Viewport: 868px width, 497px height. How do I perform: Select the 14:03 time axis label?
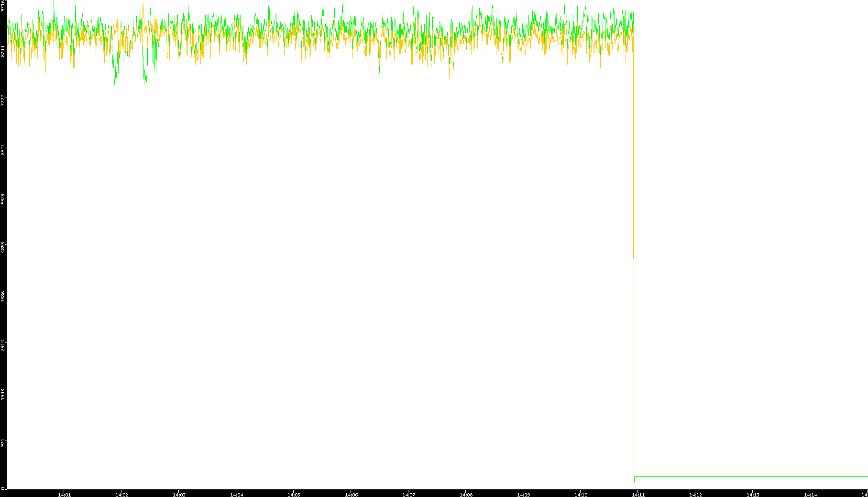click(179, 494)
